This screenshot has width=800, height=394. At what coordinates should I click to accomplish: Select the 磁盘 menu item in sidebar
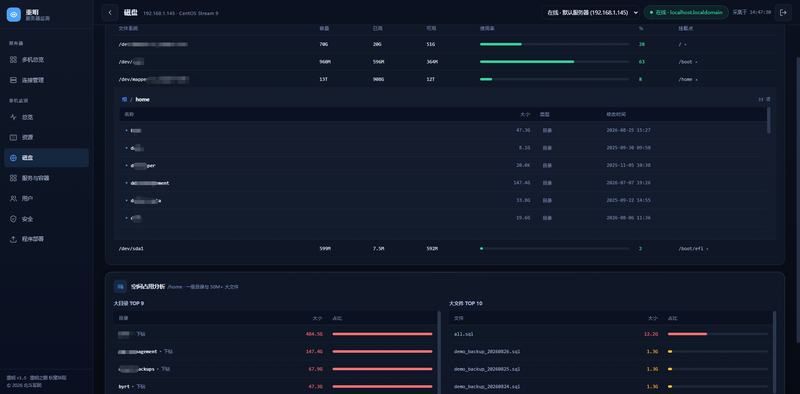46,158
